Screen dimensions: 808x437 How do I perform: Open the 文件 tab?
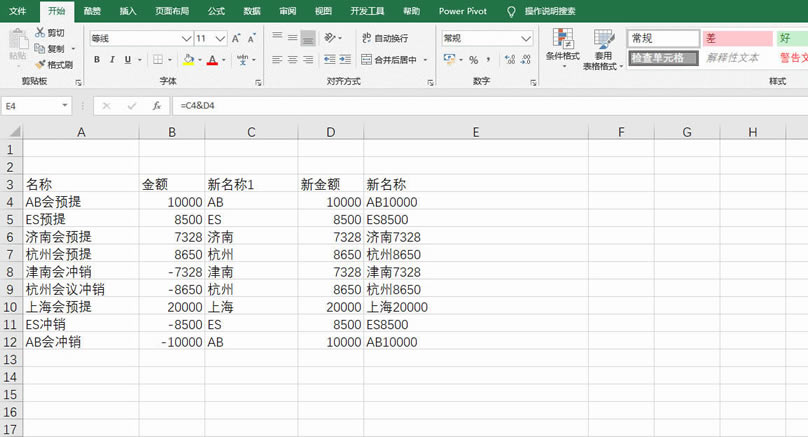coord(18,11)
